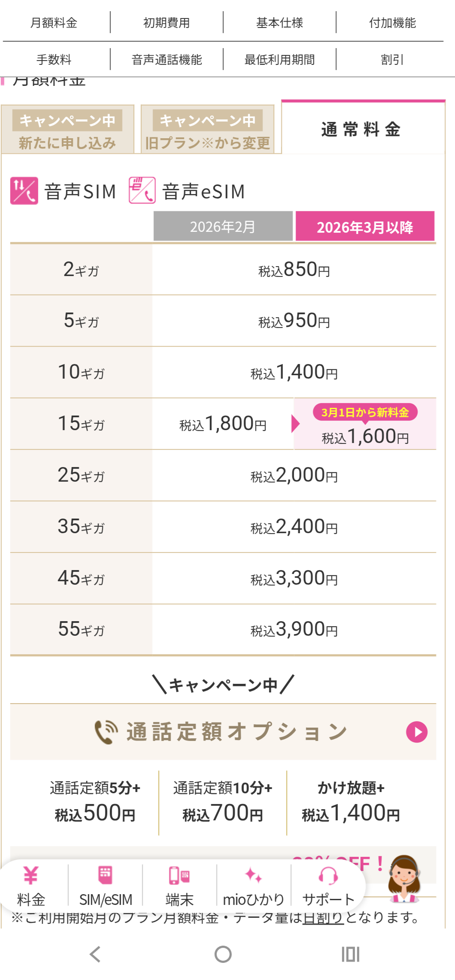Select the 通常料金 tab
The height and width of the screenshot is (980, 455).
363,129
